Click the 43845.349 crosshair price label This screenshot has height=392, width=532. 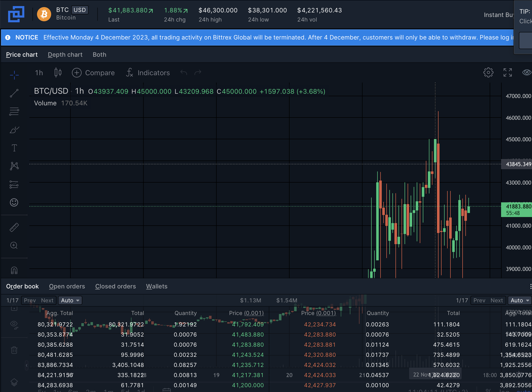(517, 164)
